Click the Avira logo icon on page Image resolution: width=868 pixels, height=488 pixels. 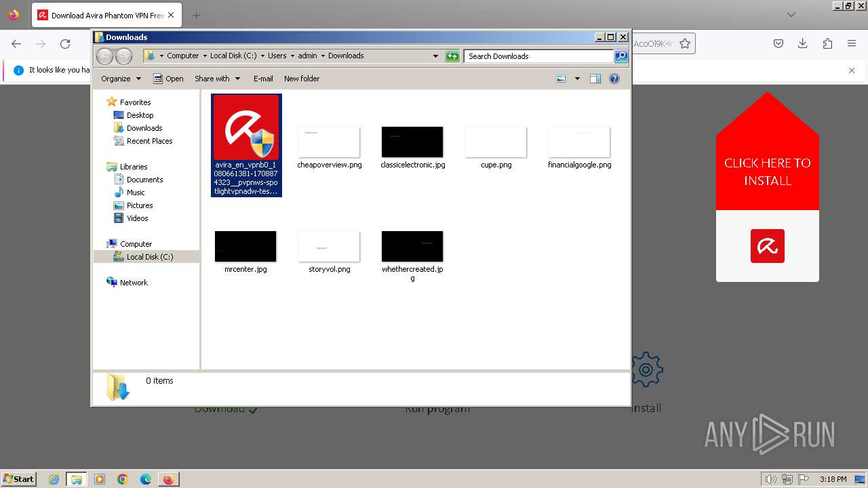pyautogui.click(x=768, y=246)
